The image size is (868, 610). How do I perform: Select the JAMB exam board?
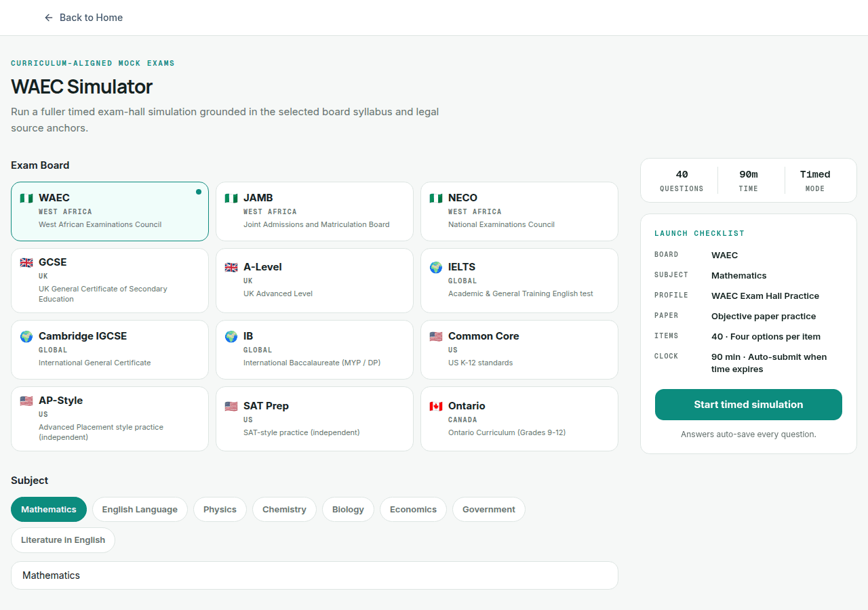(x=315, y=211)
